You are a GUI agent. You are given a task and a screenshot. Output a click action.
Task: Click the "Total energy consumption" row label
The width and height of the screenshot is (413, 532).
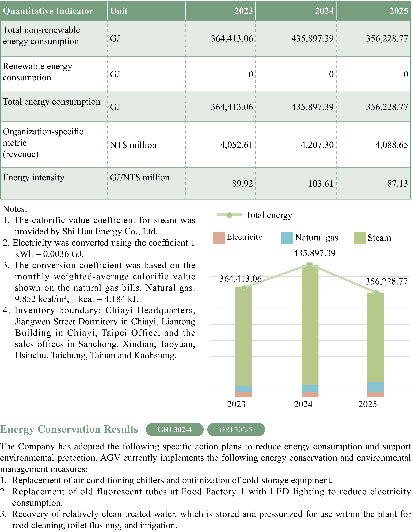pyautogui.click(x=51, y=102)
